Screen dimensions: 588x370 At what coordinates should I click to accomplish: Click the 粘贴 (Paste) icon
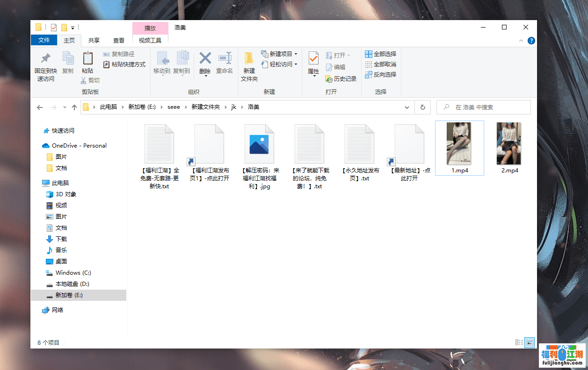[x=87, y=61]
